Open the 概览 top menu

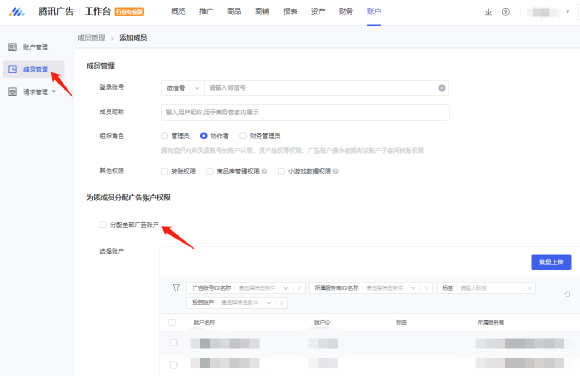point(178,12)
